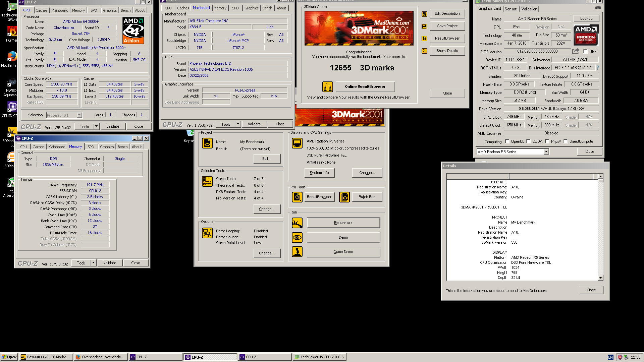Screen dimensions: 644x362
Task: Click the Batch Run button
Action: point(367,197)
